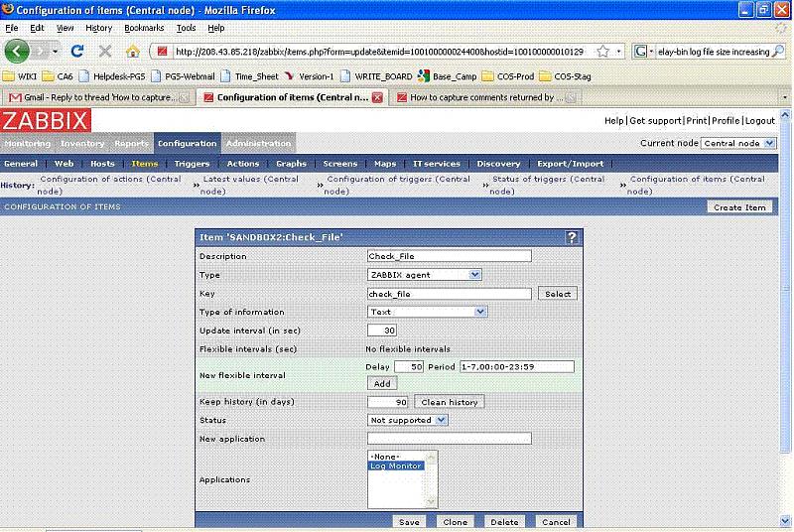The width and height of the screenshot is (794, 532).
Task: Open the Administration main tab
Action: pyautogui.click(x=259, y=143)
